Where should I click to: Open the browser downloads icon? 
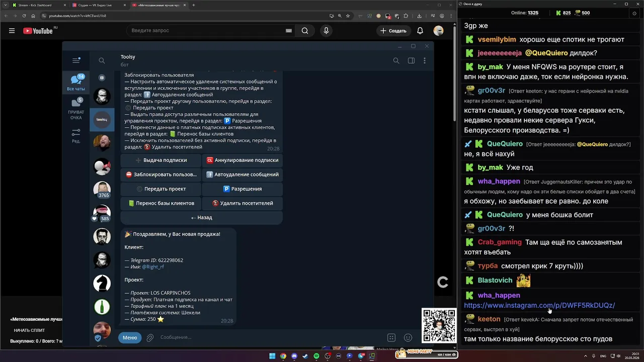419,16
